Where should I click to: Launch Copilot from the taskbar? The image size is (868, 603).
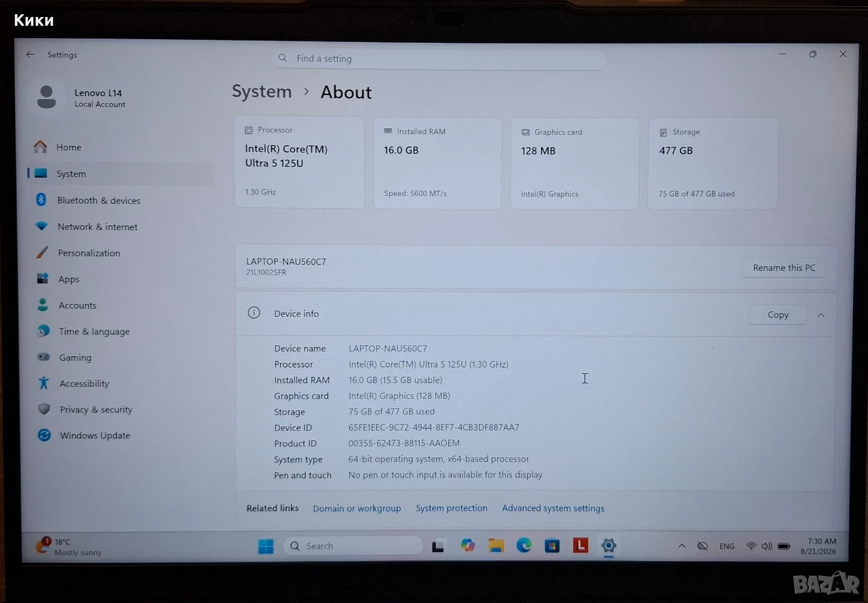[x=468, y=545]
